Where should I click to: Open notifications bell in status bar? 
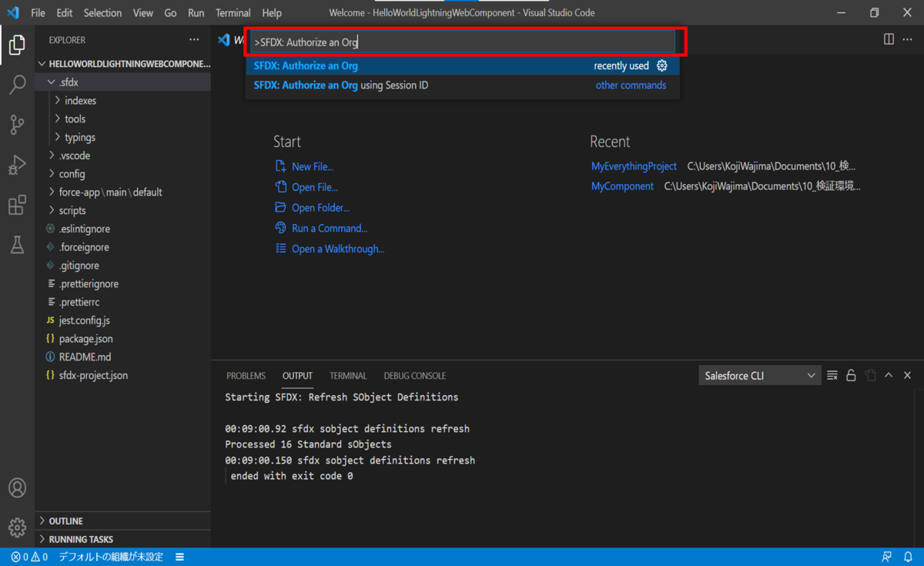point(908,557)
